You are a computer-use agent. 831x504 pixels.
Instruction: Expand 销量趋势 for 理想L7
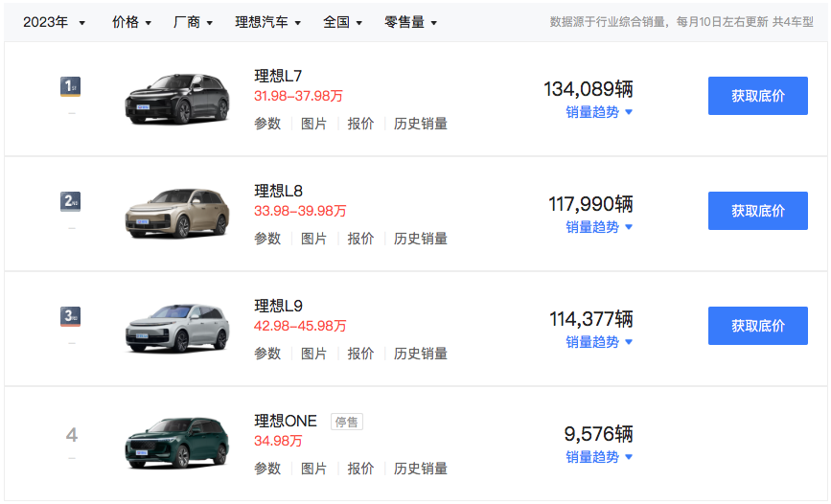click(x=599, y=112)
